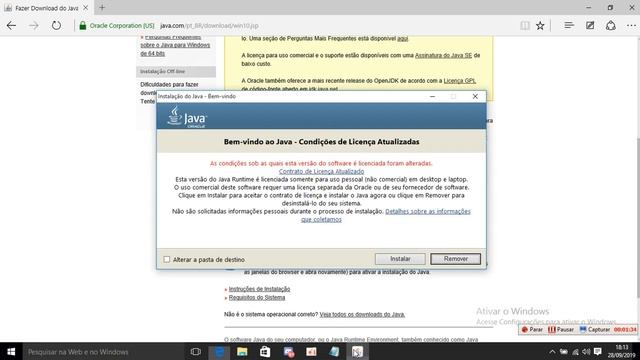The image size is (640, 360).
Task: Click the Instalar button in Java installer
Action: tap(400, 259)
